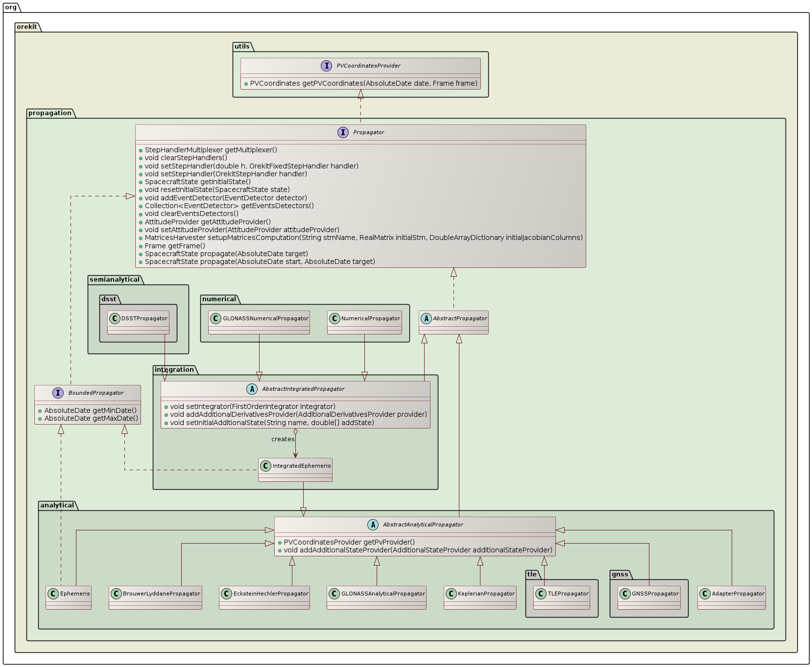Switch to the analytical package tab
Screen dimensions: 812x667
pyautogui.click(x=56, y=504)
